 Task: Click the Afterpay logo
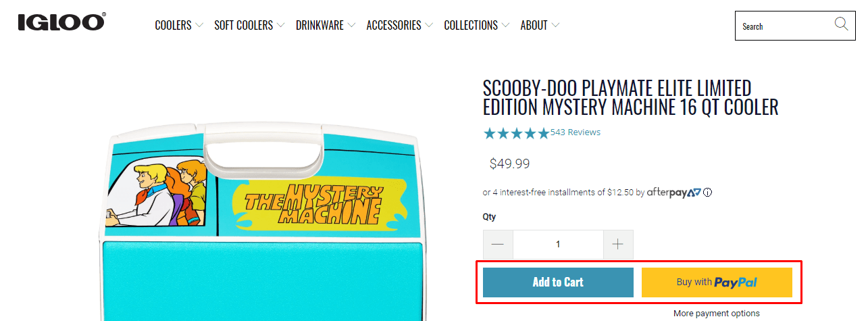click(x=673, y=193)
